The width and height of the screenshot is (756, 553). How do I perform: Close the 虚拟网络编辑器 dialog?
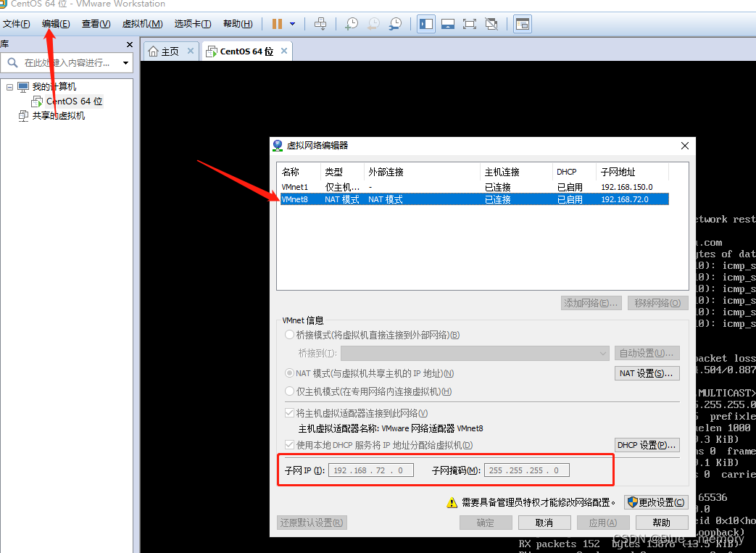685,146
